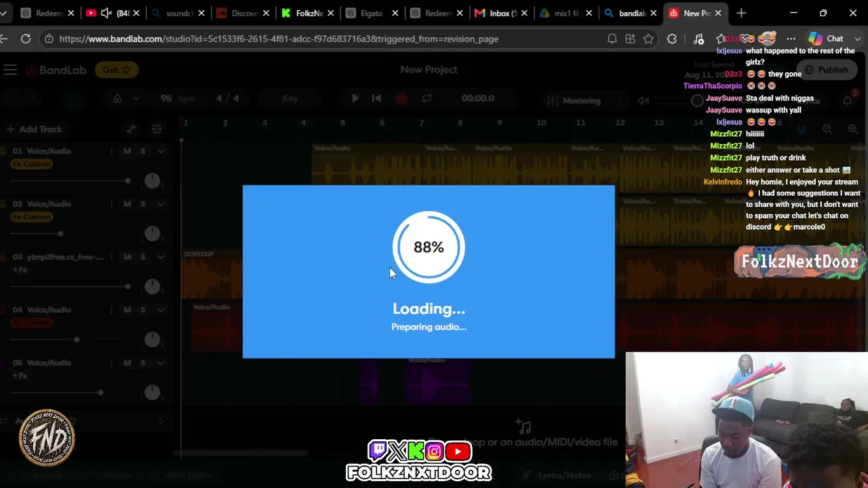Screen dimensions: 868x488
Task: Click the pan knob on track 01
Action: tap(152, 180)
